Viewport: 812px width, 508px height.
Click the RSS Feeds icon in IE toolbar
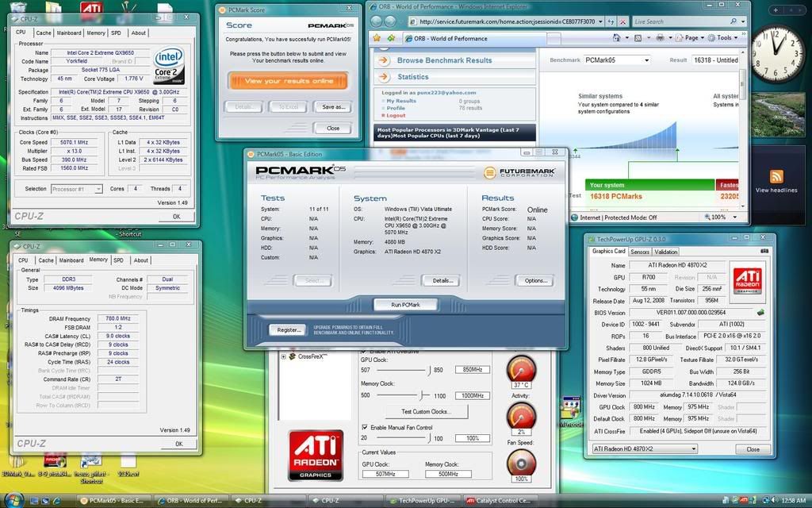point(638,38)
